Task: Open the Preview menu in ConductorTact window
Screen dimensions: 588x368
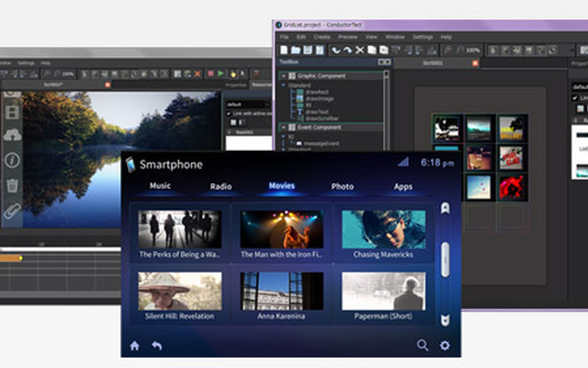Action: (347, 37)
